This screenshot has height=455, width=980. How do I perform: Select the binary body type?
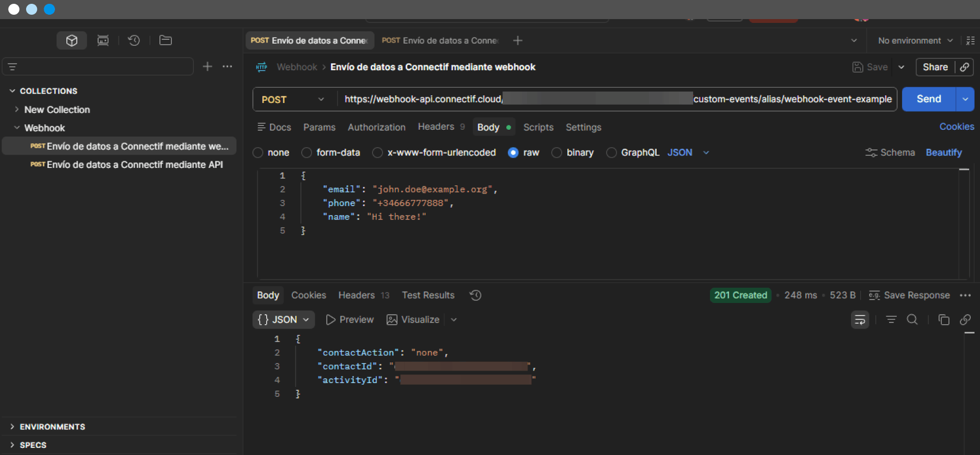click(x=573, y=153)
